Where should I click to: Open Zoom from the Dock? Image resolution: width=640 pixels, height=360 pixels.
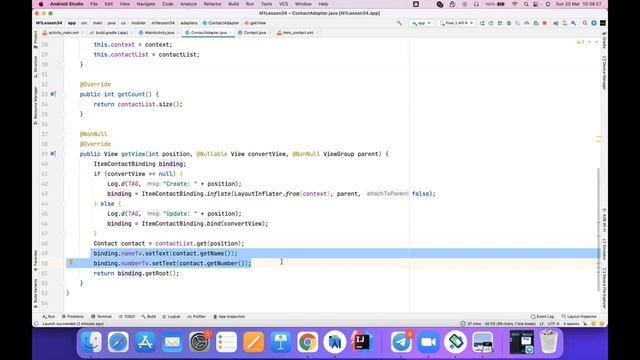(x=428, y=342)
